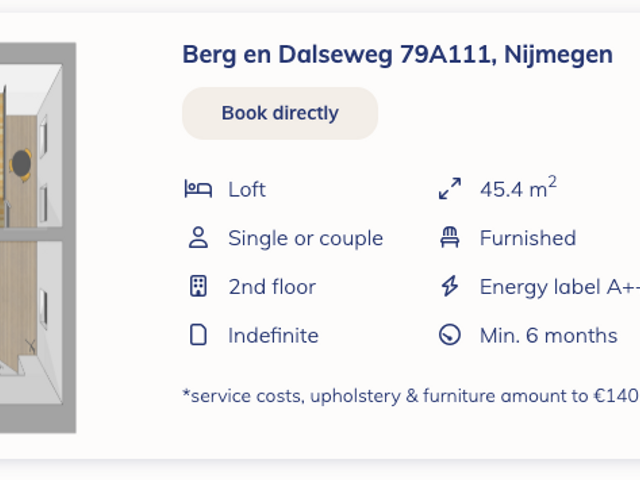The image size is (640, 480).
Task: Click the Book directly button
Action: (280, 113)
